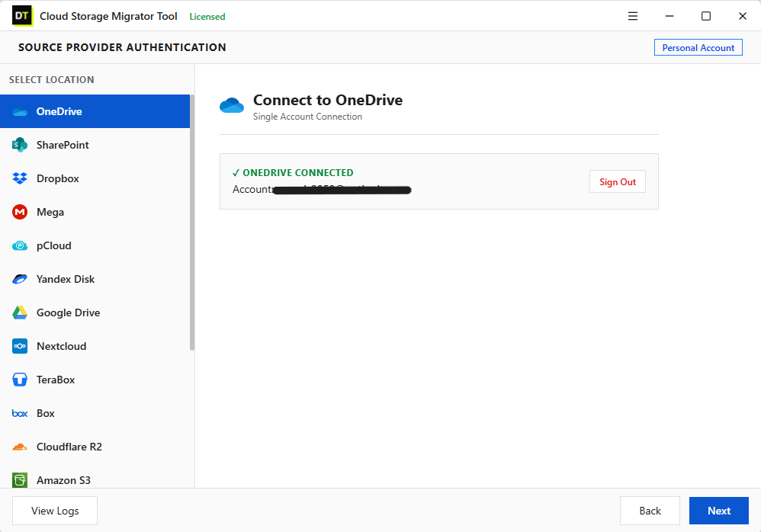This screenshot has height=532, width=761.
Task: Click the large OneDrive icon beside heading
Action: coord(232,105)
